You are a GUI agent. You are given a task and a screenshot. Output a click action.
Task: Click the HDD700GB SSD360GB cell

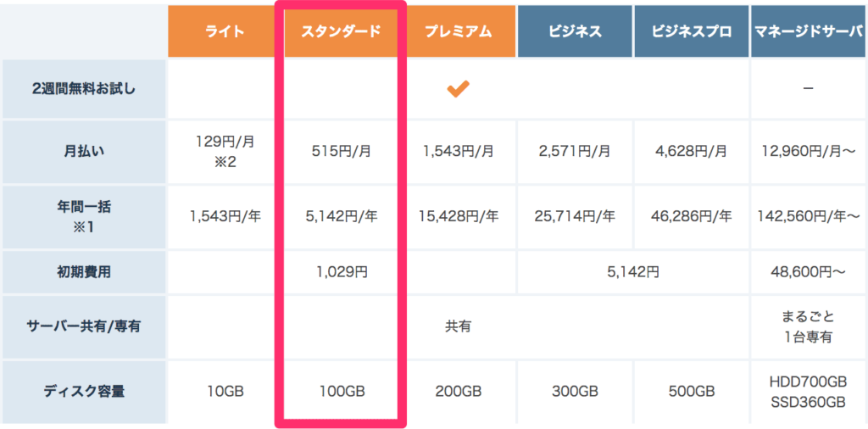pyautogui.click(x=808, y=392)
